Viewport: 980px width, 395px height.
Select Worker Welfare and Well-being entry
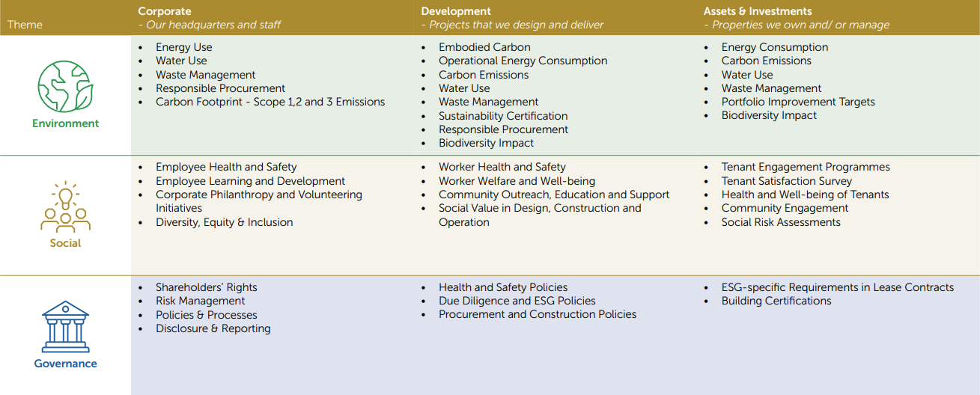pos(517,181)
